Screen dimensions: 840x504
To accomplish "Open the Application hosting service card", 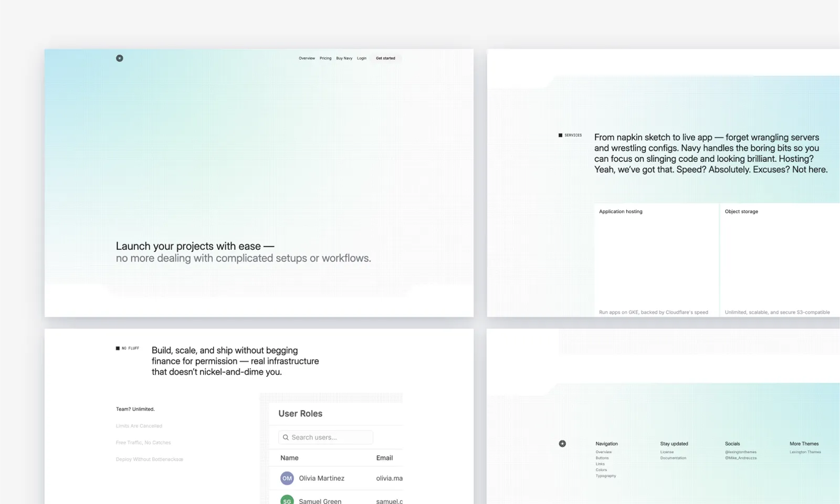I will (x=656, y=260).
